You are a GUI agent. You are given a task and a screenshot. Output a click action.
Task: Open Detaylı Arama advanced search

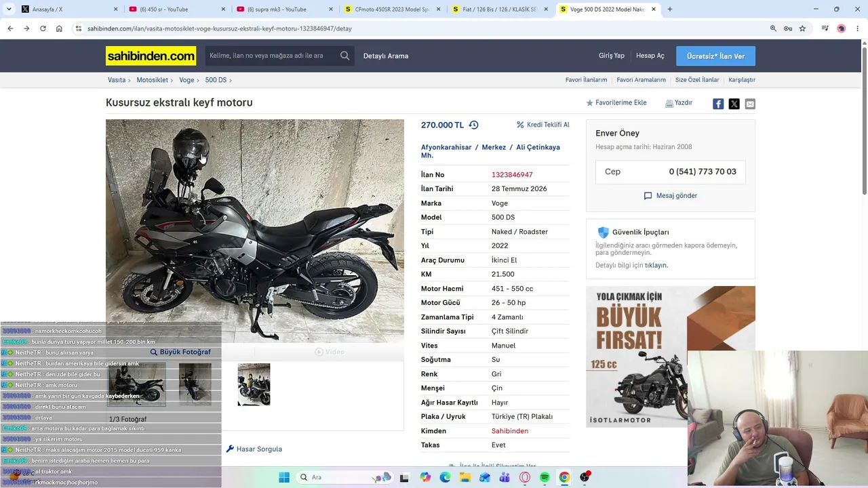386,56
